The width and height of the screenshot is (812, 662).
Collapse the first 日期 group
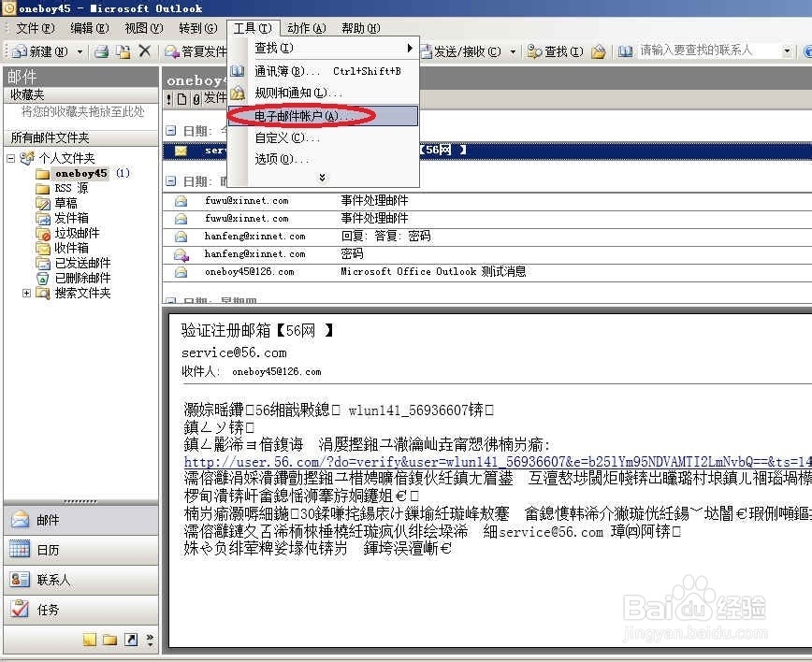[170, 131]
